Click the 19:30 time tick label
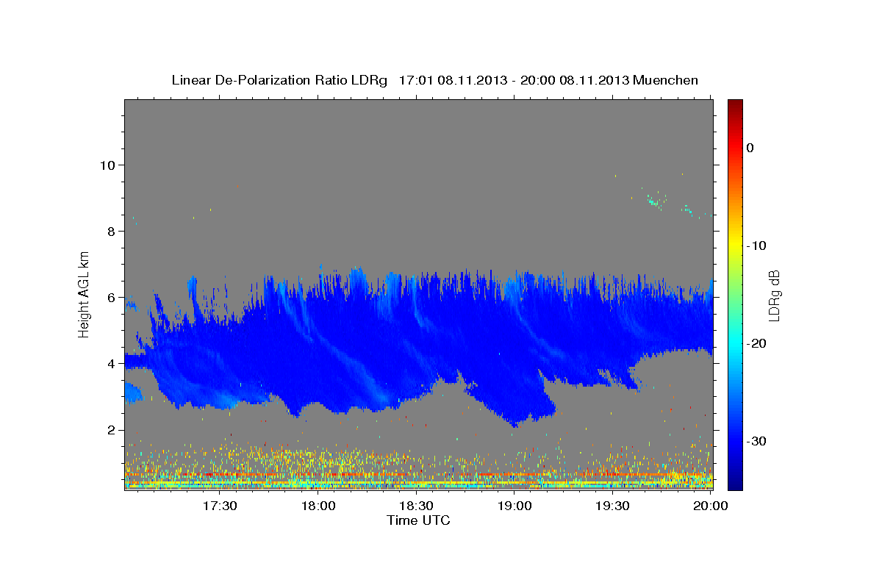Viewport: 882px width, 588px height. (x=612, y=506)
